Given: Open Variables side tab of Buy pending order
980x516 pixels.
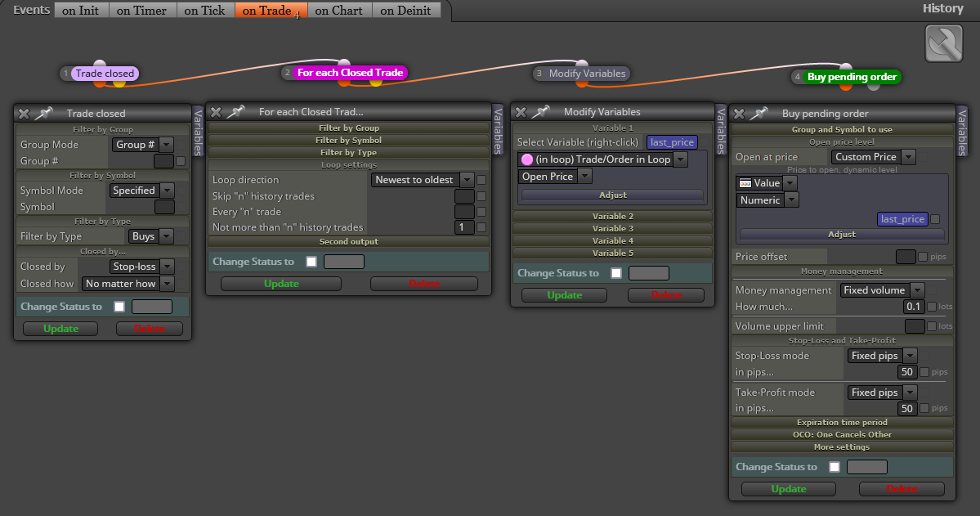Looking at the screenshot, I should click(x=962, y=132).
